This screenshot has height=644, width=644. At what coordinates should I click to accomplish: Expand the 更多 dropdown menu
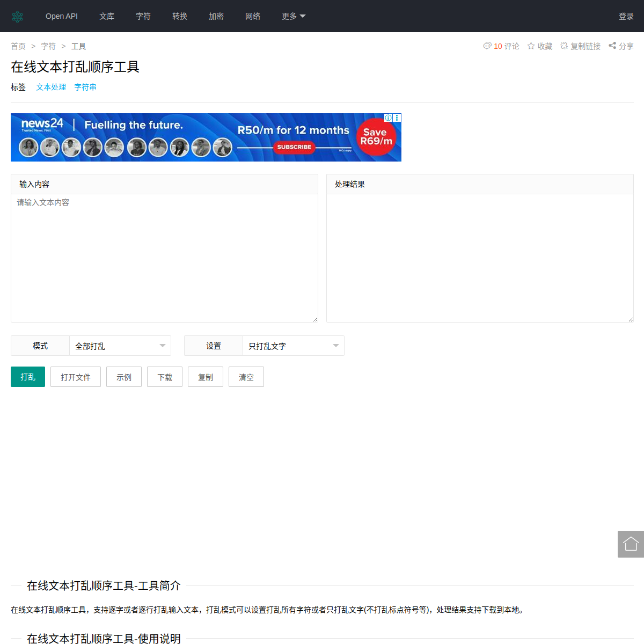coord(294,16)
